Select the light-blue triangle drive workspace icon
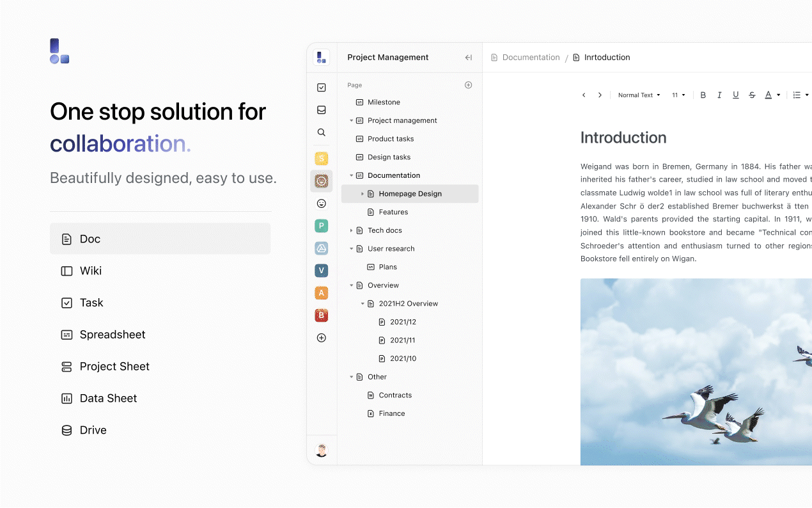 (322, 248)
